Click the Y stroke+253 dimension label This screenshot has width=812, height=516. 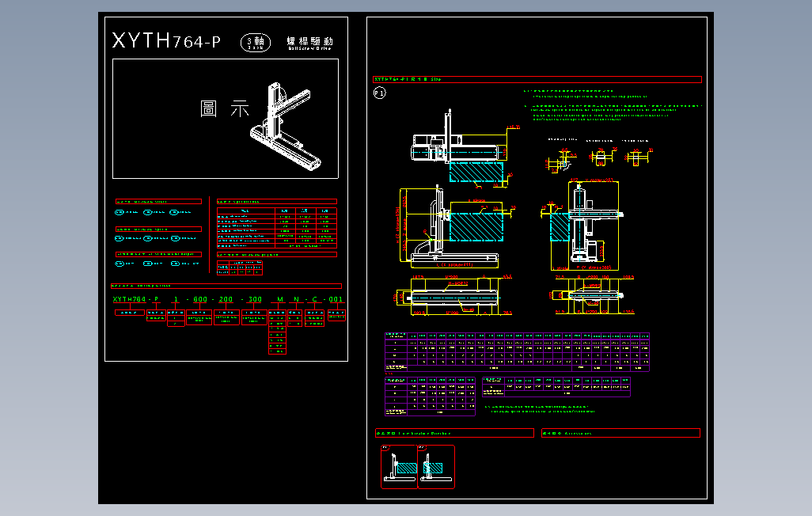click(x=599, y=180)
